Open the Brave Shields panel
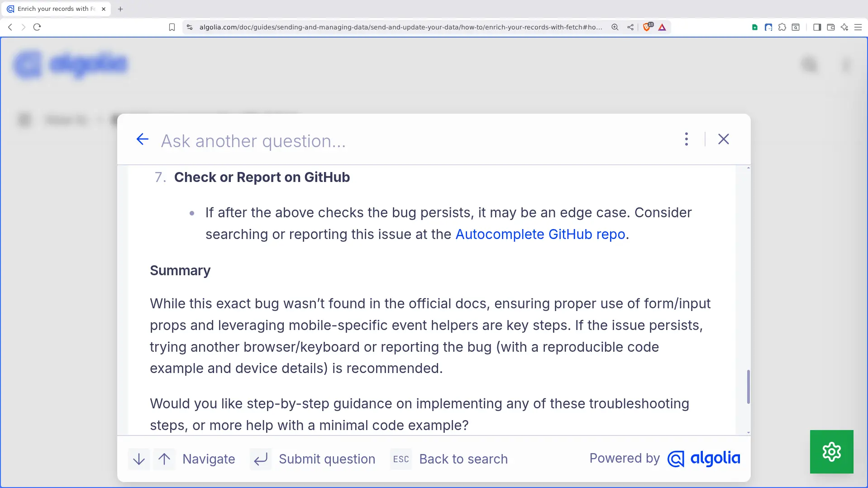 click(x=647, y=27)
